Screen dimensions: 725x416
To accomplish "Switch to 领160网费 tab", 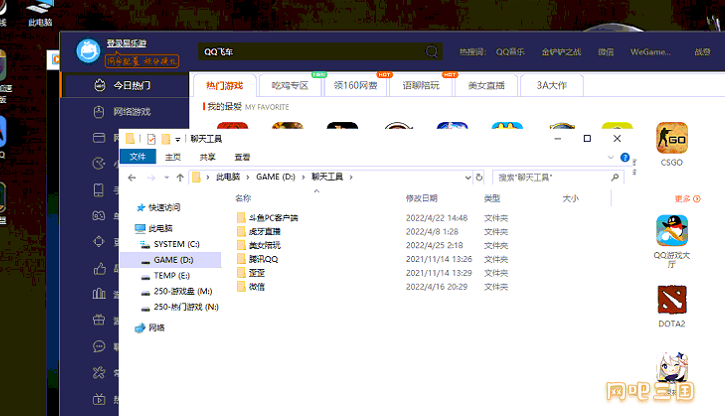I will pos(355,85).
